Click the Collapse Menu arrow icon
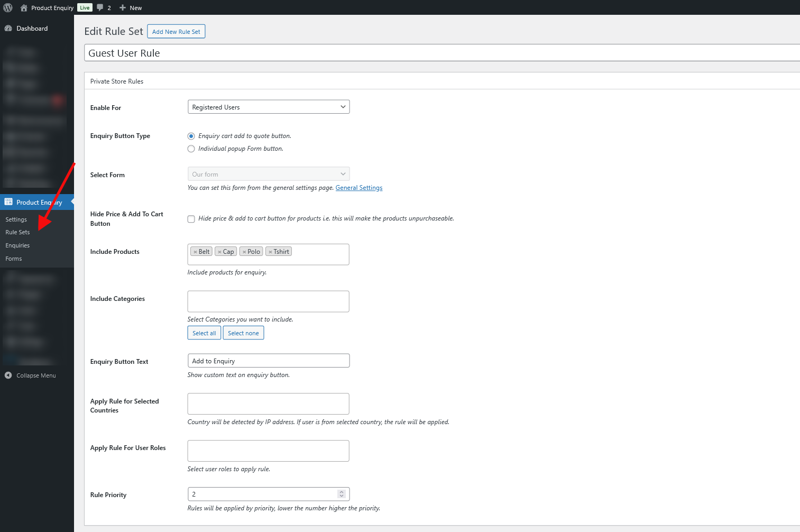Image resolution: width=800 pixels, height=532 pixels. [8, 375]
